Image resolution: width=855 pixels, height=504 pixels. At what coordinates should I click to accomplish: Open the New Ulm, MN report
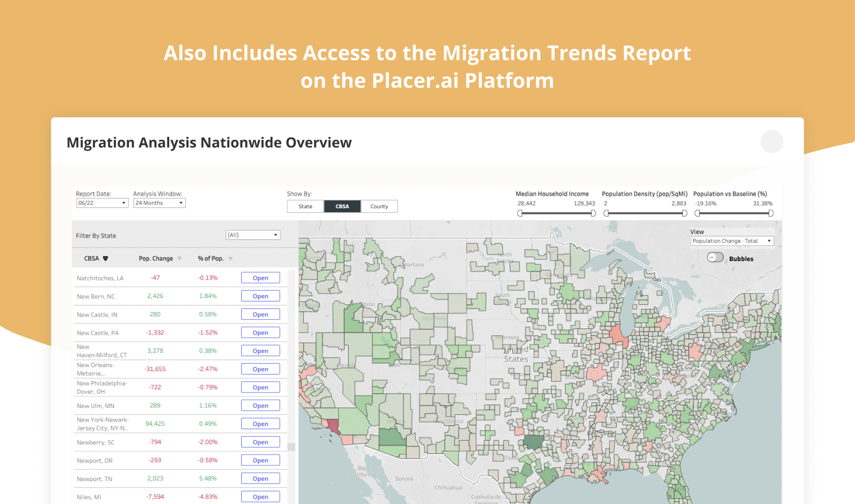[x=261, y=406]
